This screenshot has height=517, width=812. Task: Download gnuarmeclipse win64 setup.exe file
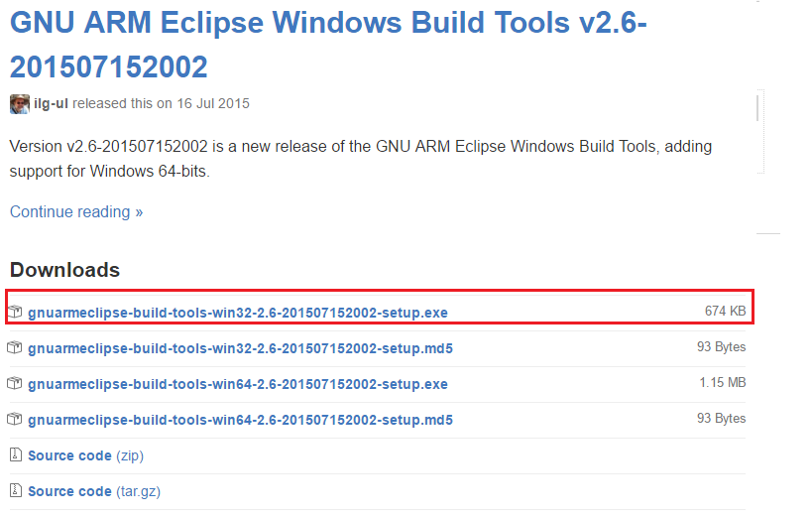(238, 384)
